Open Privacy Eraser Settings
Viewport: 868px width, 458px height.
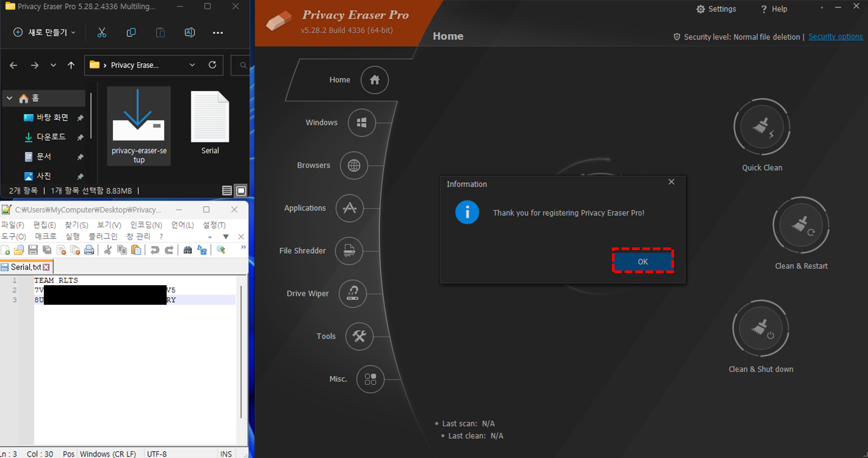coord(716,9)
